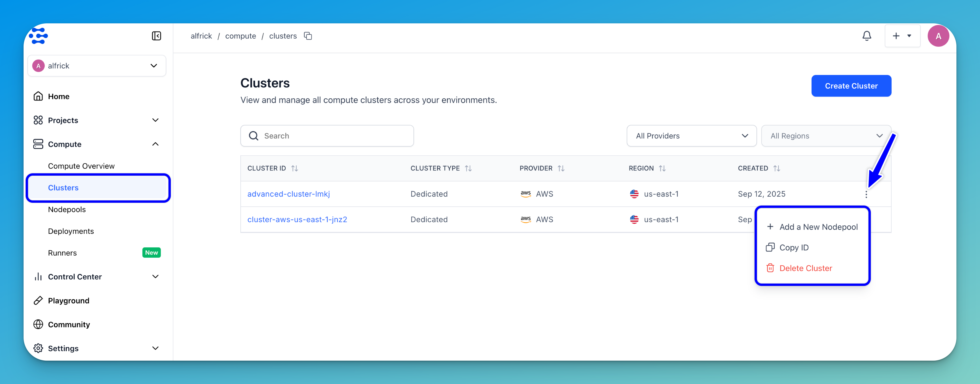Click the three-dot menu for advanced-cluster-lmkj
The height and width of the screenshot is (384, 980).
tap(866, 194)
